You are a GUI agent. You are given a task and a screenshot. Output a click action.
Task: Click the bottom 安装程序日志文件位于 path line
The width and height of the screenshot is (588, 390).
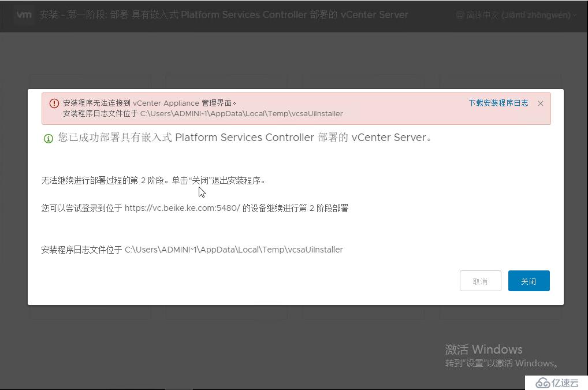click(x=192, y=250)
